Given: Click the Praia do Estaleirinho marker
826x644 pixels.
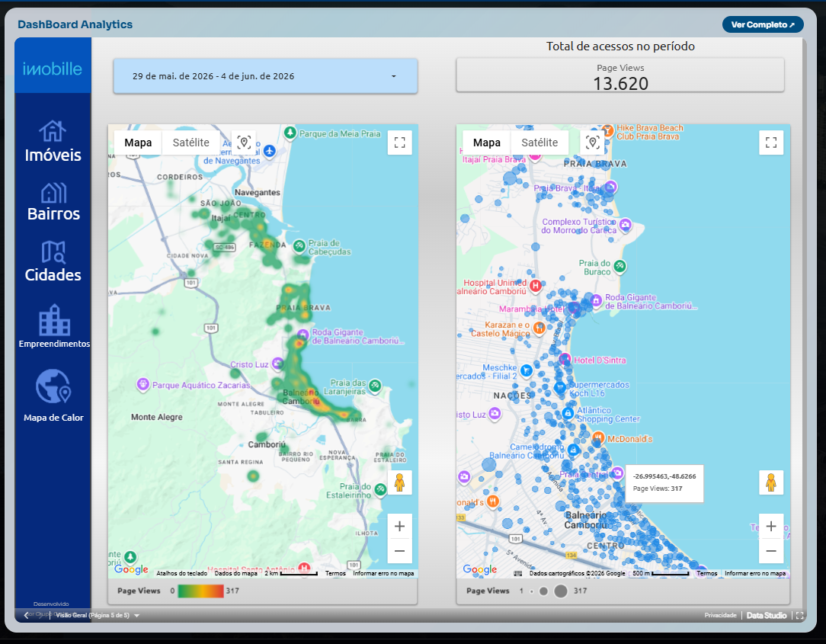Looking at the screenshot, I should click(x=379, y=489).
